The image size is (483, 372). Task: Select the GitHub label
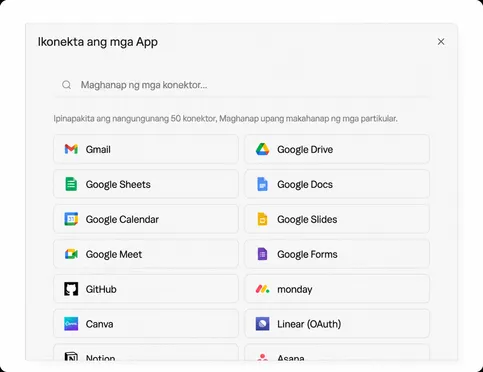101,289
